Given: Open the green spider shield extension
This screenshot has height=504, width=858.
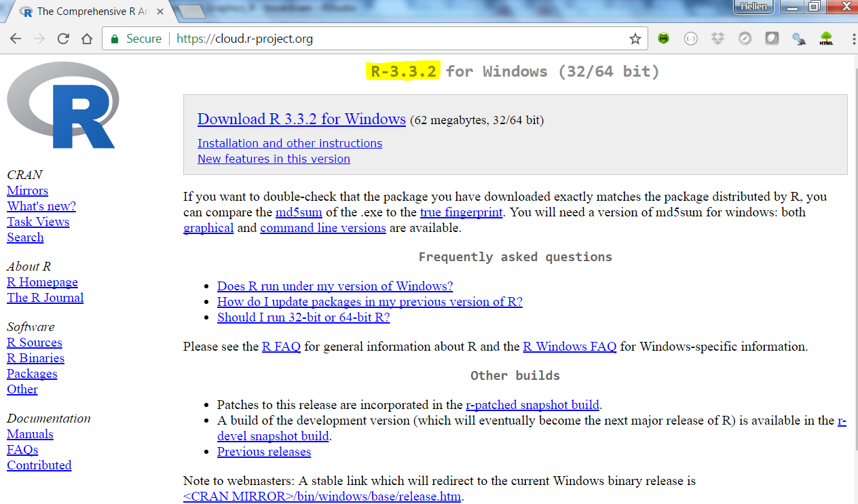Looking at the screenshot, I should coord(663,39).
